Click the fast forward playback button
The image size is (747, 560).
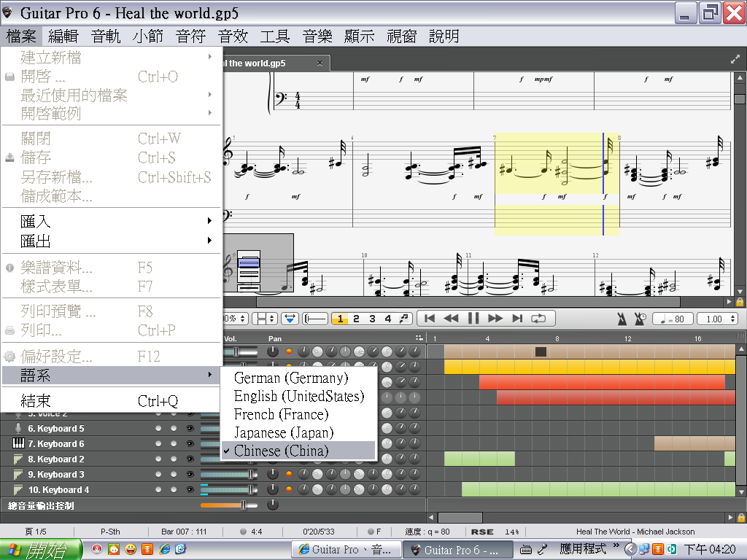click(495, 319)
